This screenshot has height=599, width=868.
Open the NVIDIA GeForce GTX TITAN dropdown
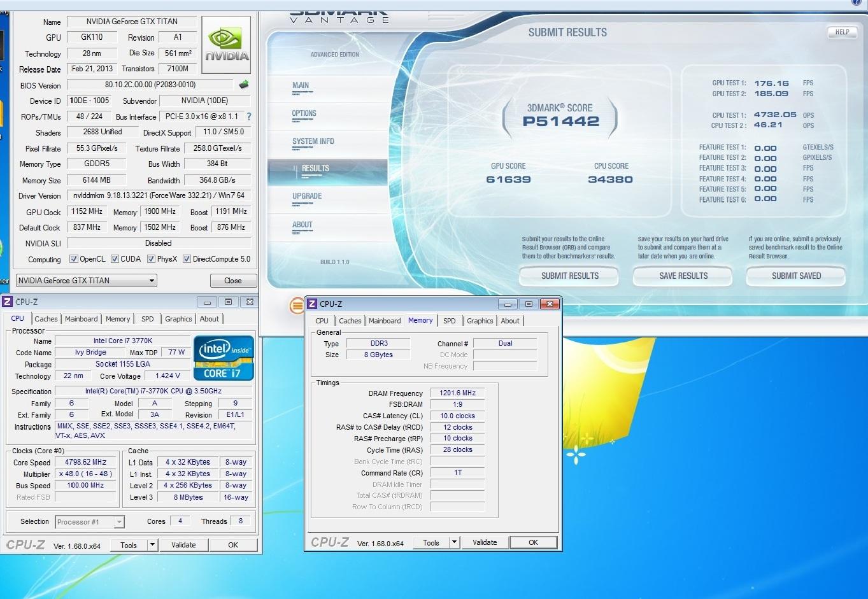(x=87, y=281)
